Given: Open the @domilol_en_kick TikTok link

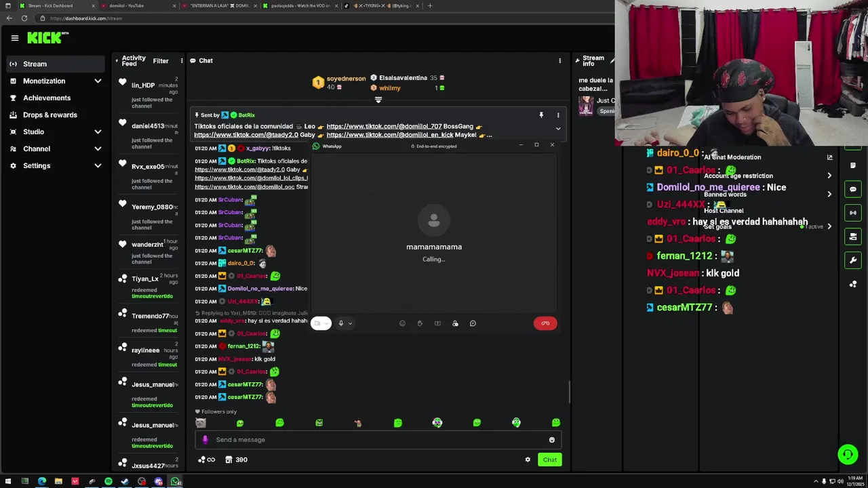Looking at the screenshot, I should 390,135.
